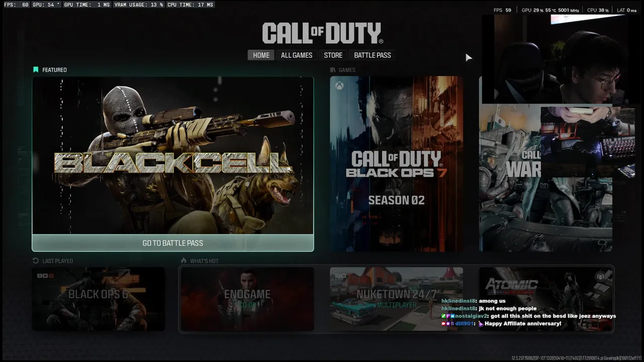This screenshot has height=362, width=644.
Task: Click the bundle icon on Atomic tile
Action: tap(600, 277)
